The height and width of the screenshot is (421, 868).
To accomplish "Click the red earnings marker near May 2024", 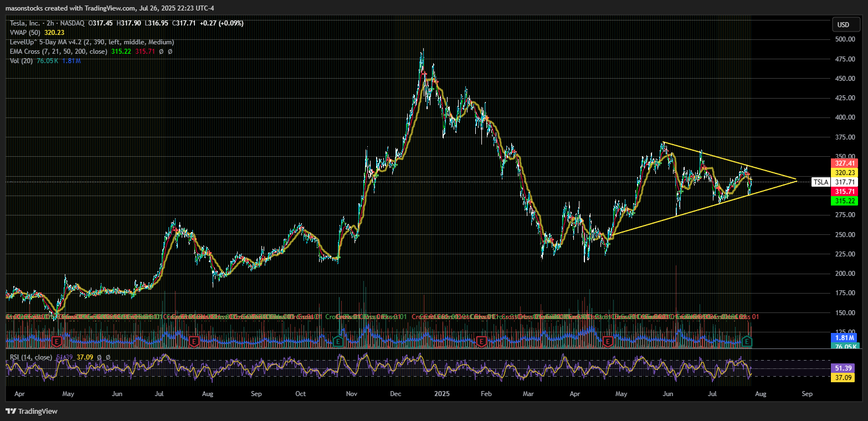I will click(x=56, y=341).
